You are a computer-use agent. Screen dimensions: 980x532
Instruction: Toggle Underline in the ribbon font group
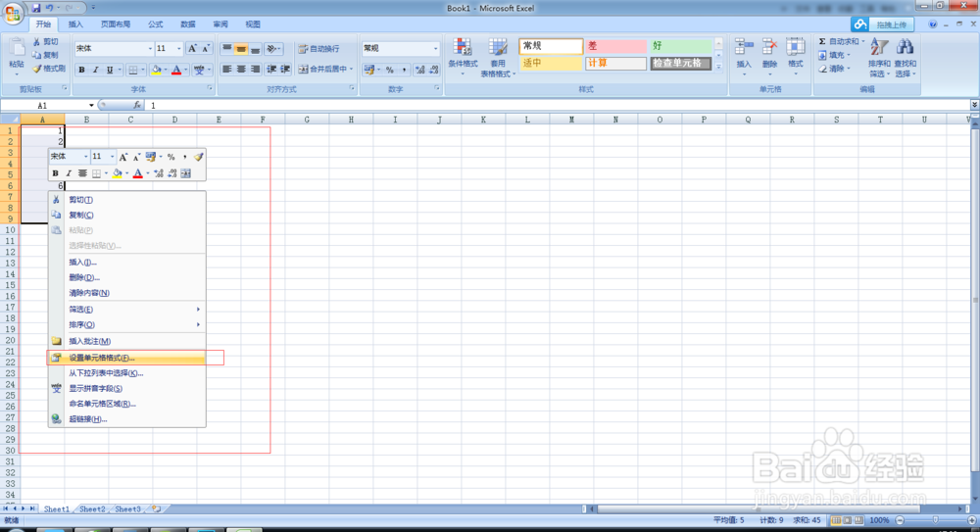pyautogui.click(x=110, y=70)
